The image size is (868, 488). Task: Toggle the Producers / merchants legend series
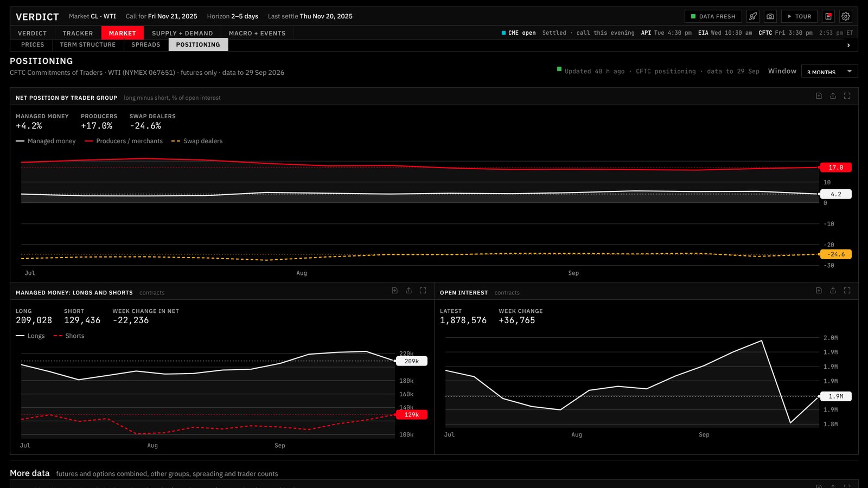point(124,141)
